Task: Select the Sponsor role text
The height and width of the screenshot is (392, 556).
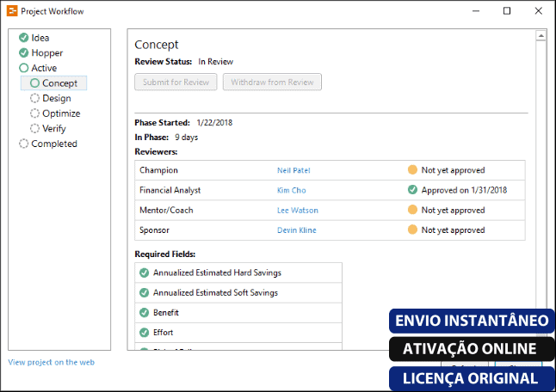Action: [x=154, y=230]
